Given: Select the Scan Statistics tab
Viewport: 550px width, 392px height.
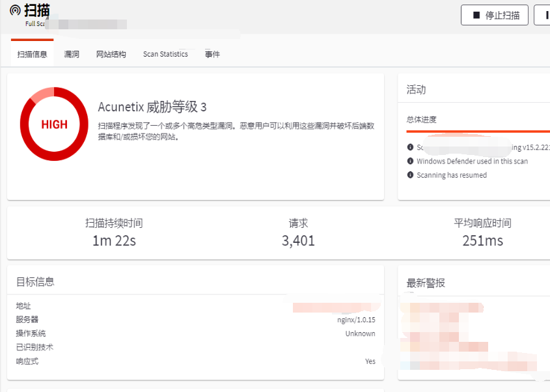Looking at the screenshot, I should point(165,54).
